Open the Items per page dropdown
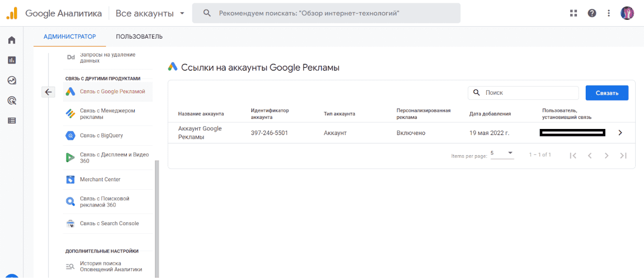 click(502, 153)
